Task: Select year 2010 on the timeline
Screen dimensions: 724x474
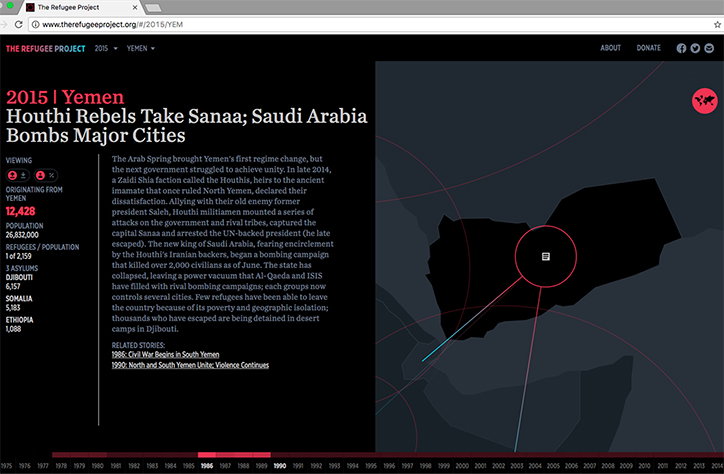Action: click(644, 466)
